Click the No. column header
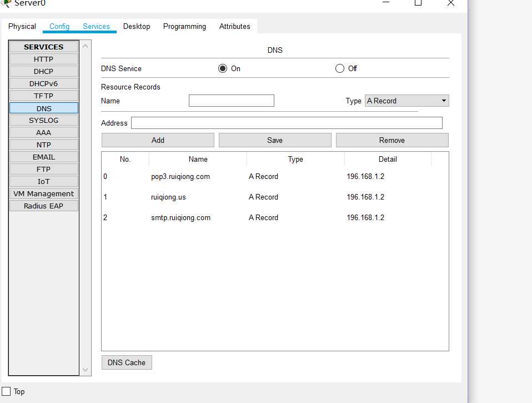Image resolution: width=532 pixels, height=403 pixels. [125, 159]
